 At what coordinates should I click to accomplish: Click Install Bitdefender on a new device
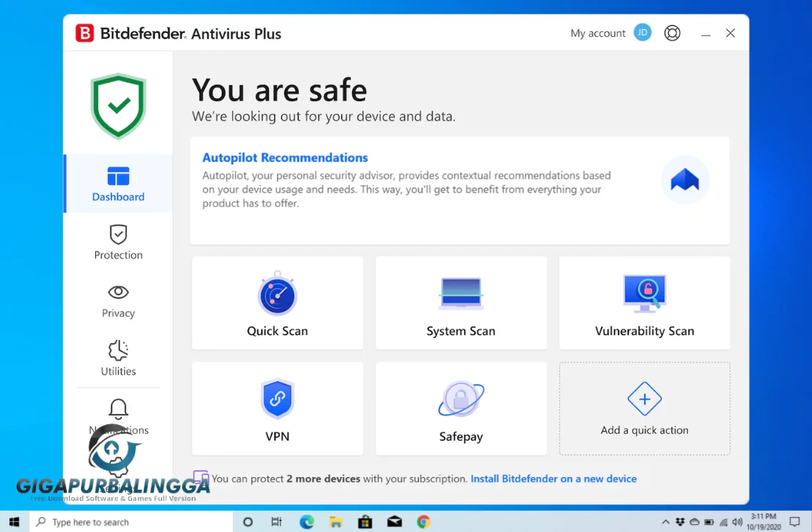553,479
